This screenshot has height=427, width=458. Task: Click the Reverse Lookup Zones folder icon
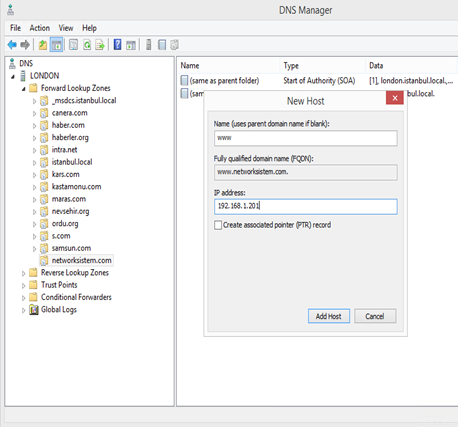coord(33,273)
